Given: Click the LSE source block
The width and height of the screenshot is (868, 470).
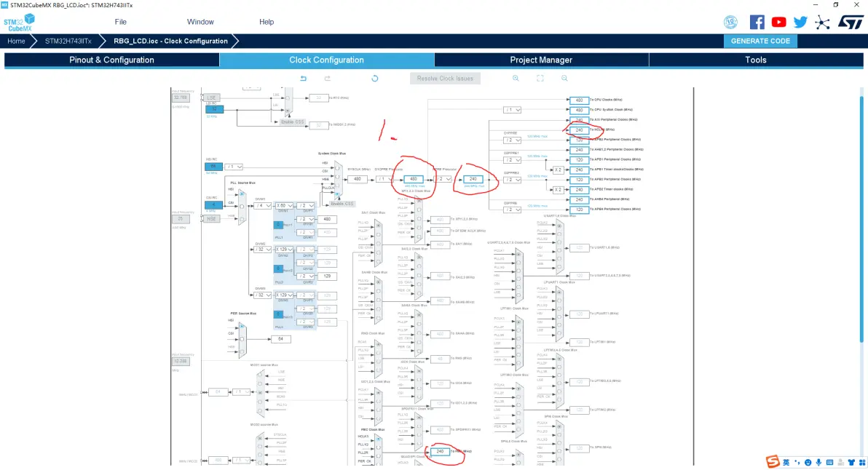Looking at the screenshot, I should point(211,97).
